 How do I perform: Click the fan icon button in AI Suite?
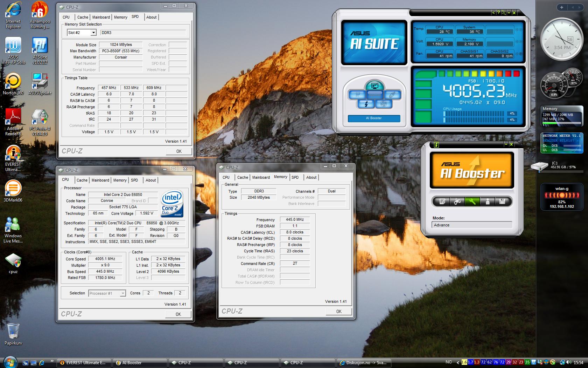[384, 104]
